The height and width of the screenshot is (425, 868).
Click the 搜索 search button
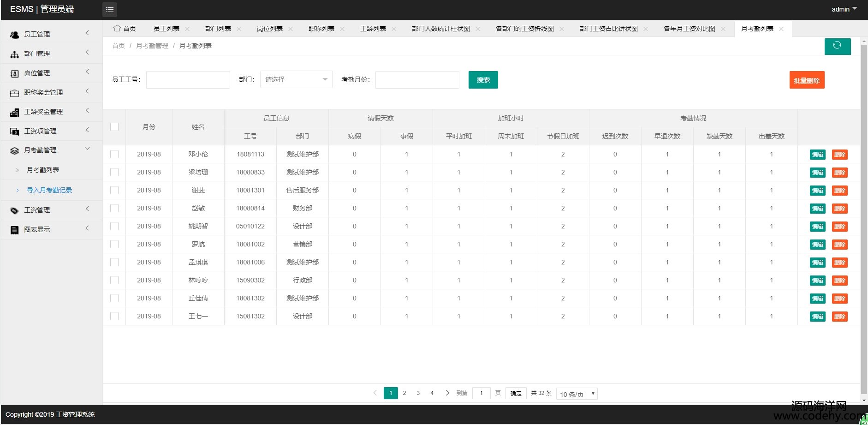point(483,80)
